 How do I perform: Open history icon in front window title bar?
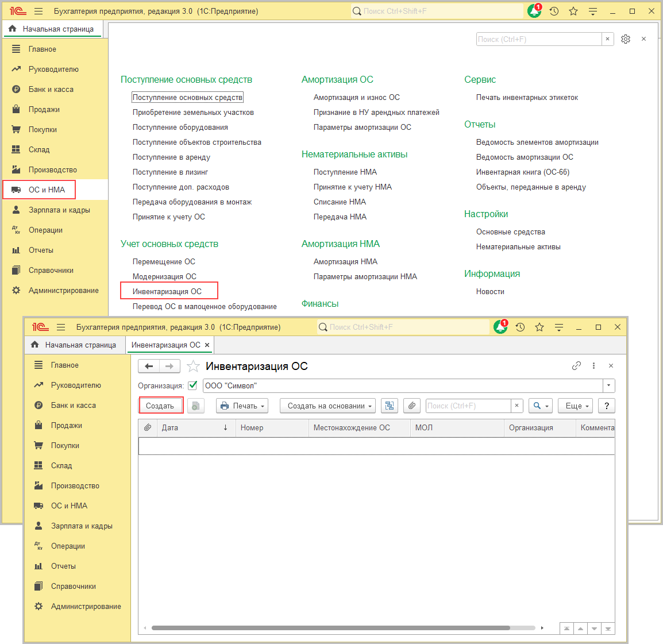tap(520, 327)
